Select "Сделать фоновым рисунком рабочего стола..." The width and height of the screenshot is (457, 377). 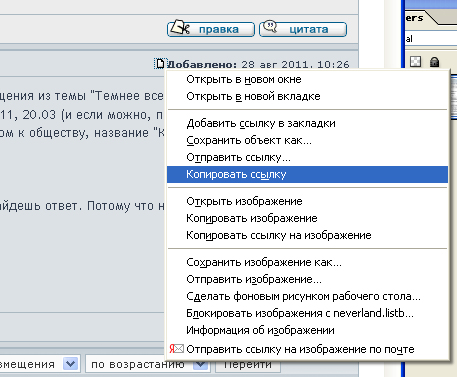[307, 296]
